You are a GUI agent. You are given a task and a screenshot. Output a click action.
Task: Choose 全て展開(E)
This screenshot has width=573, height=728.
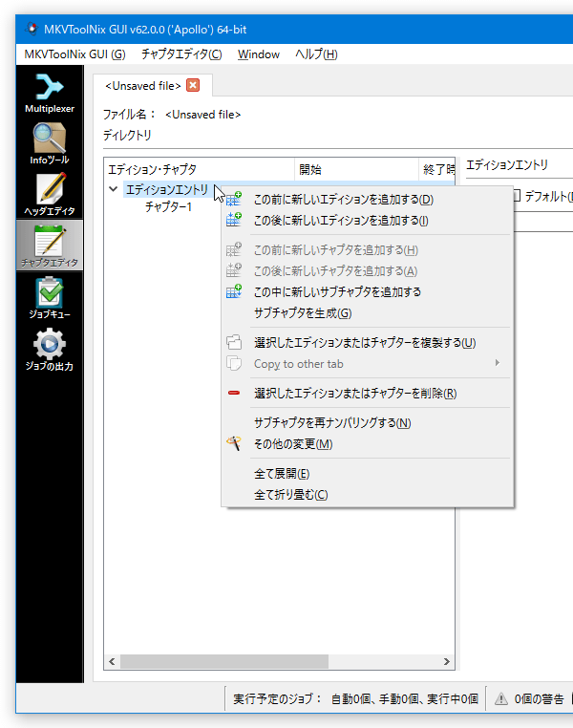[x=368, y=474]
